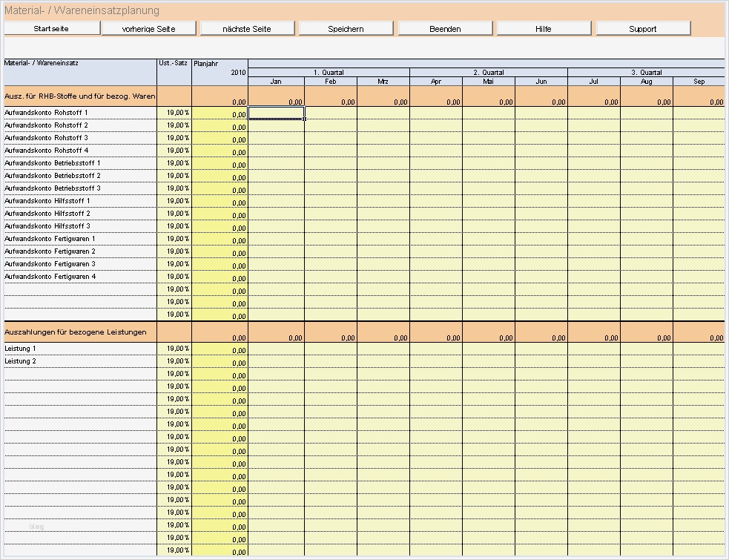
Task: Click the Material- / Wareneinsatz header cell
Action: [80, 72]
